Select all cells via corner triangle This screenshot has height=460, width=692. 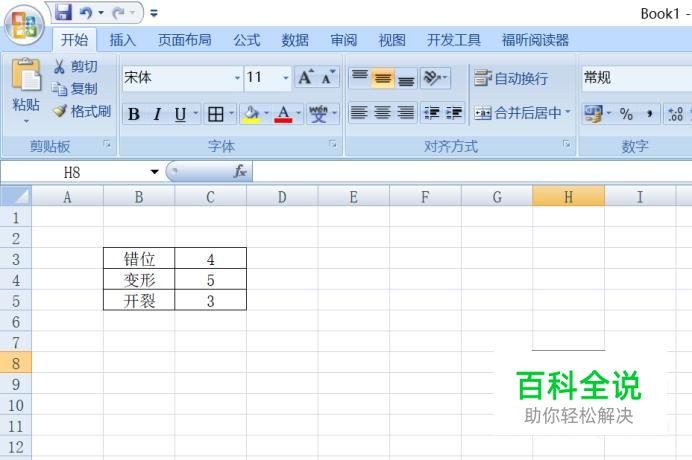[x=15, y=196]
